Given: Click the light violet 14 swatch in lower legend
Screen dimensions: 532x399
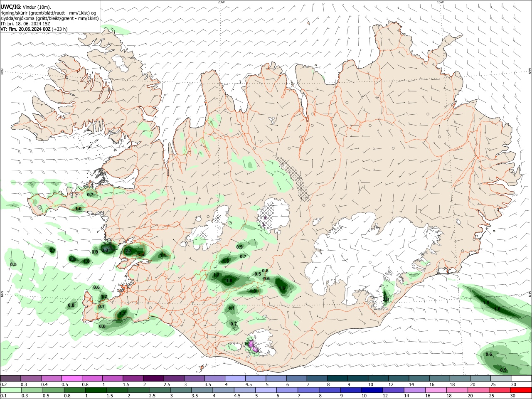Looking at the screenshot, I should click(x=414, y=390).
